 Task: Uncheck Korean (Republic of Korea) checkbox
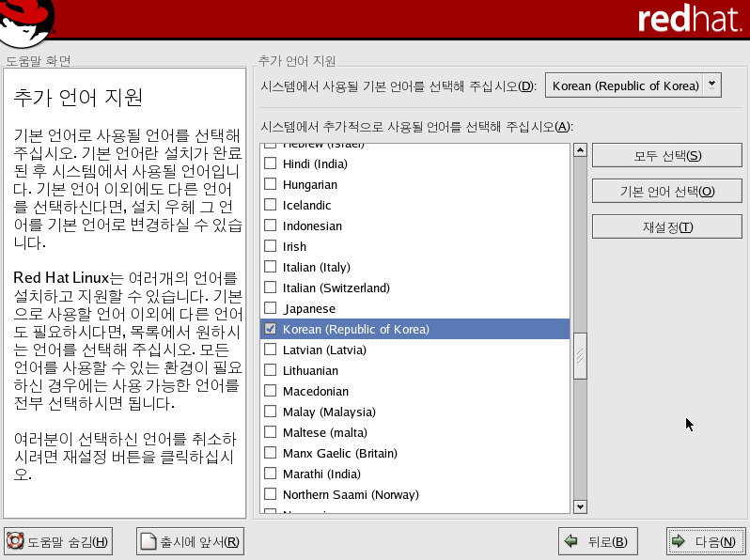pos(271,329)
